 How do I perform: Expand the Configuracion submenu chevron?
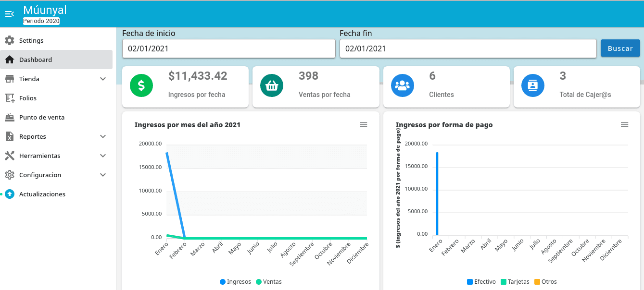coord(103,175)
